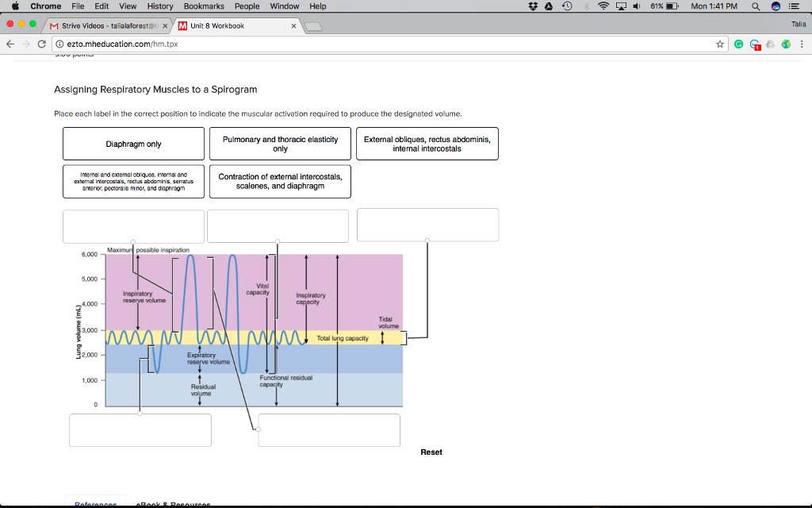Select the Strive Videos tab
Viewport: 812px width, 508px height.
click(103, 25)
